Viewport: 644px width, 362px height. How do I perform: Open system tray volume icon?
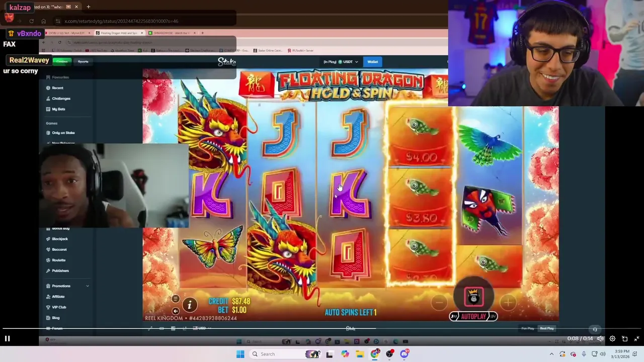click(603, 354)
